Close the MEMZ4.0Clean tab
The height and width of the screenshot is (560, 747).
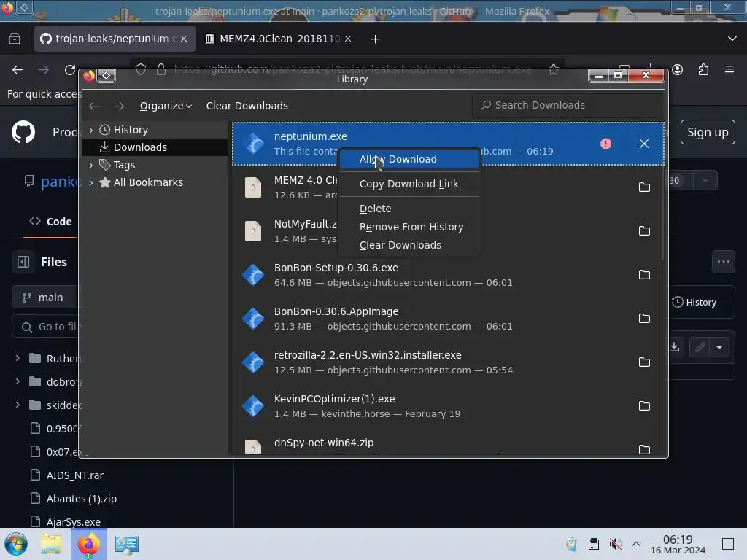coord(348,39)
